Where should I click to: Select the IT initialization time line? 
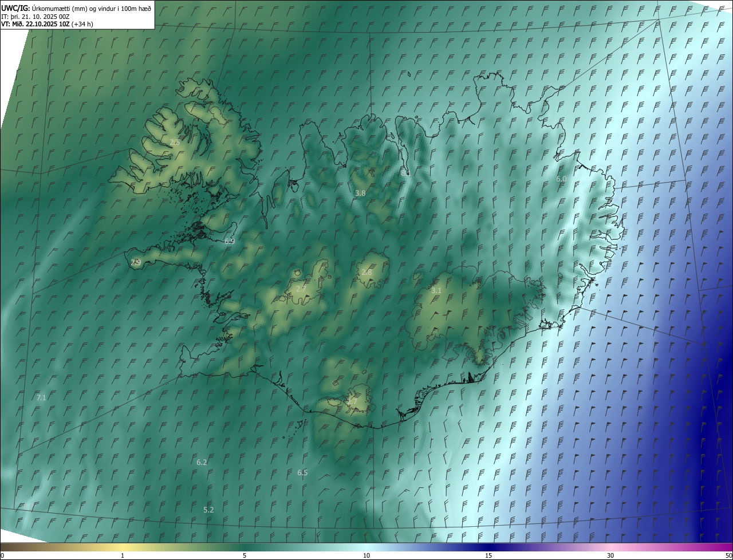36,16
